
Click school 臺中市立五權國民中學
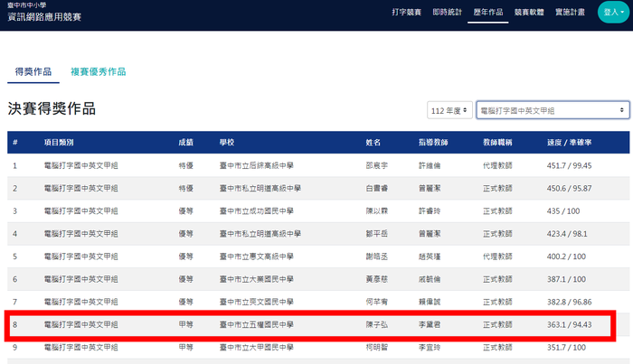click(256, 324)
